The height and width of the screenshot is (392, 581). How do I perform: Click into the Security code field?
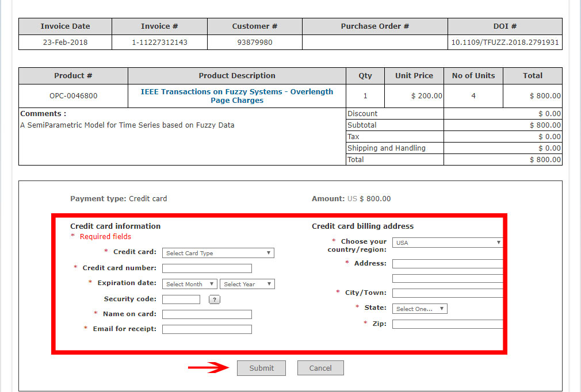point(181,299)
